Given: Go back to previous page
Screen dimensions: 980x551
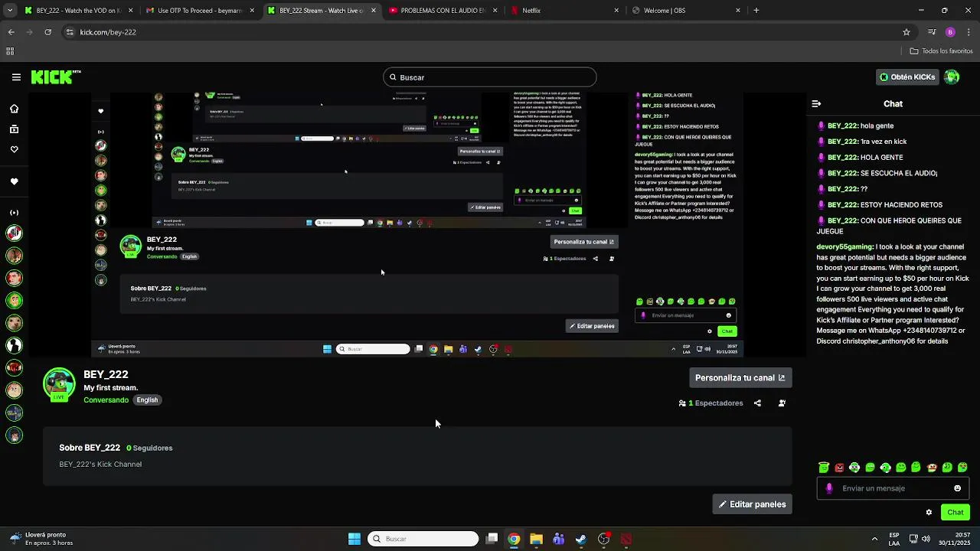Looking at the screenshot, I should (x=11, y=32).
